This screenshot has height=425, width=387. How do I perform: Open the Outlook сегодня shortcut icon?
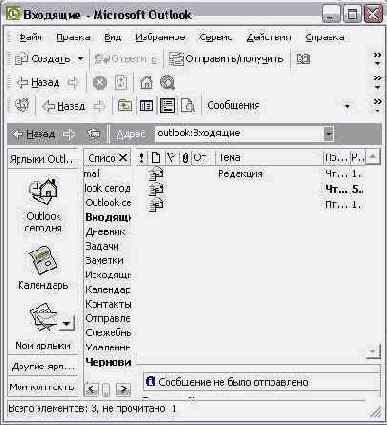[43, 191]
